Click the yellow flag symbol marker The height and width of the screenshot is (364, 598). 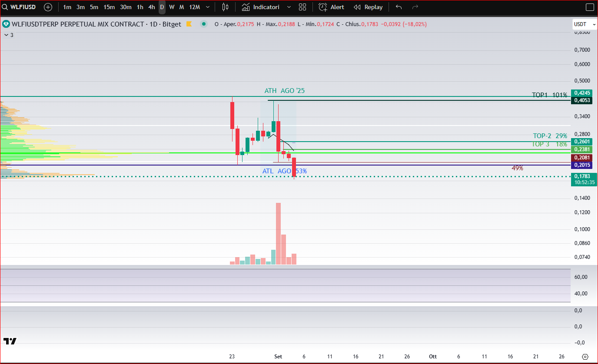[x=189, y=24]
